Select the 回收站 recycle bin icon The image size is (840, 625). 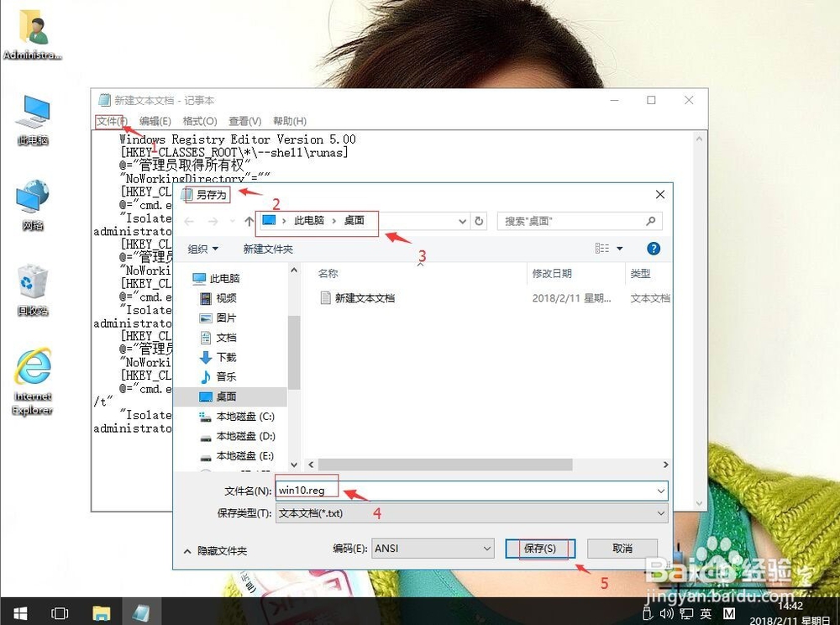[33, 290]
